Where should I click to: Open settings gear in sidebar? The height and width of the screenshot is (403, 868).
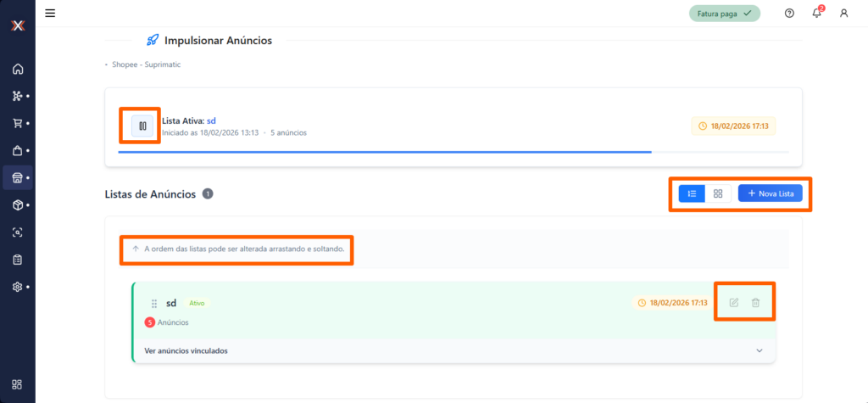(x=17, y=287)
